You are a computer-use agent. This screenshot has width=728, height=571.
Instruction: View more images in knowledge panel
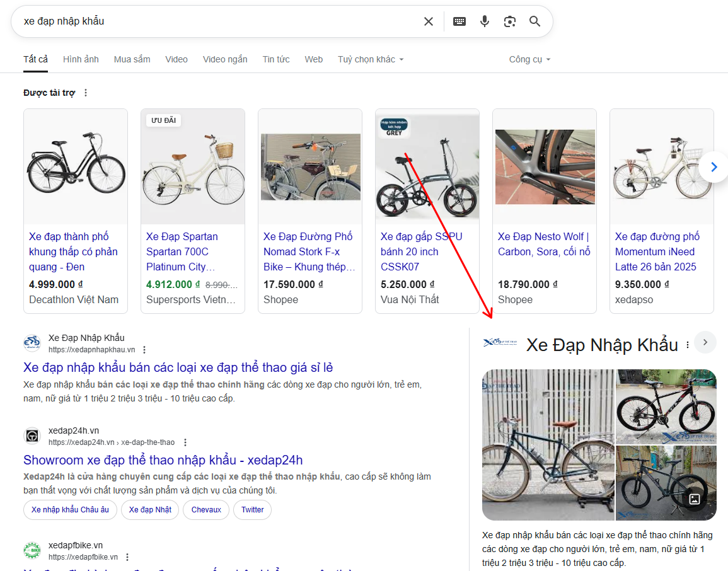click(x=695, y=499)
